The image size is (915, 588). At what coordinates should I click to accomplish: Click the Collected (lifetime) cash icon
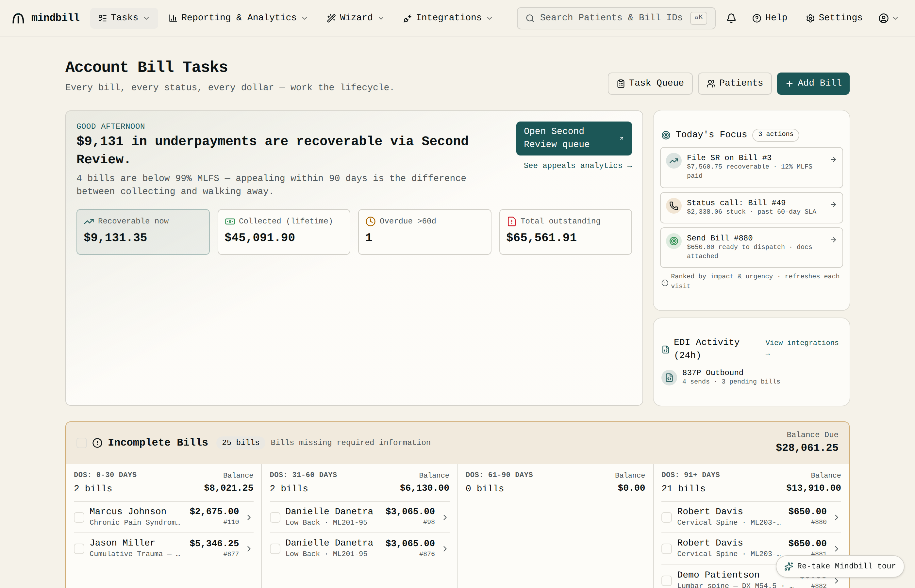229,221
